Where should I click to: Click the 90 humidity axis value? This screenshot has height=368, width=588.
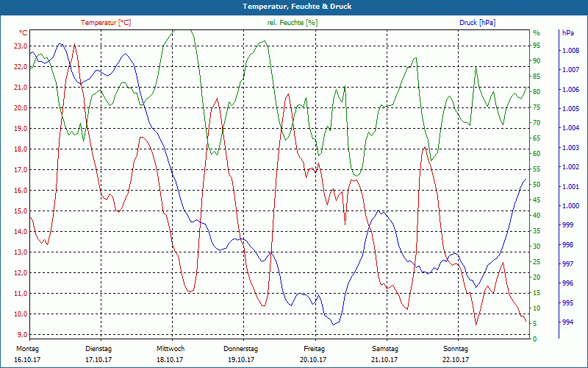(x=537, y=61)
